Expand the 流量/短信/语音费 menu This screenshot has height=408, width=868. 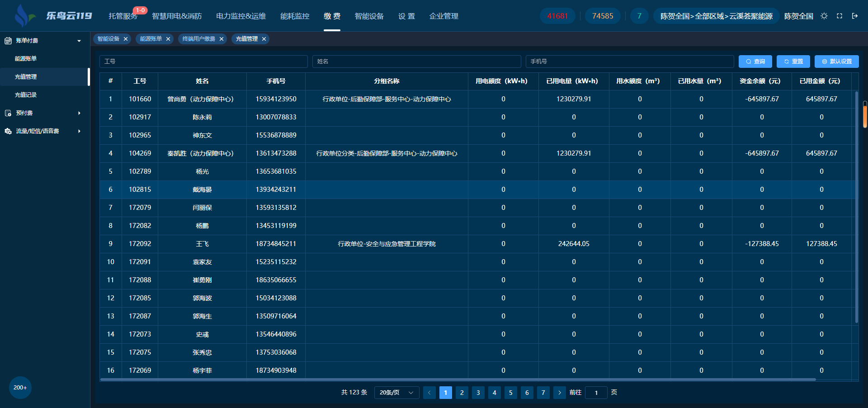(79, 131)
